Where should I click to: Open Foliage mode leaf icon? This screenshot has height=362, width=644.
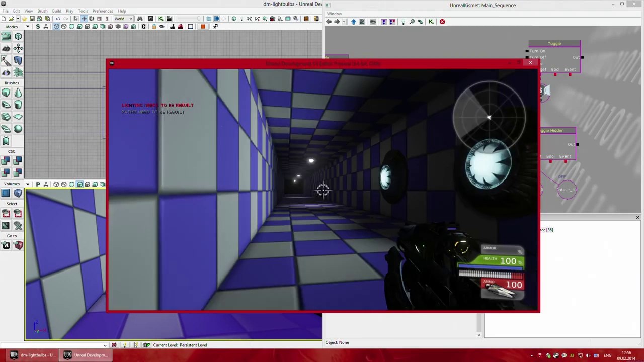[x=18, y=72]
